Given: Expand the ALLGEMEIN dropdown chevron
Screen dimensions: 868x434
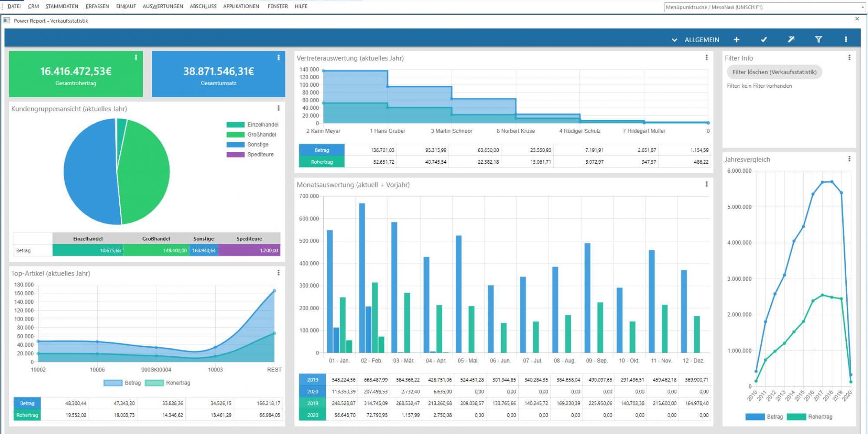Looking at the screenshot, I should (x=674, y=40).
